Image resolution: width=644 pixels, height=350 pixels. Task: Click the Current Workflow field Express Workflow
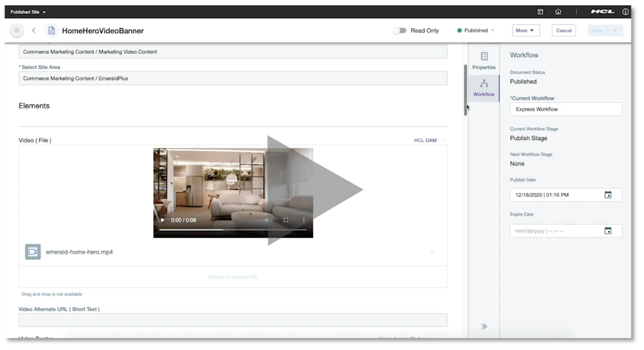(566, 109)
